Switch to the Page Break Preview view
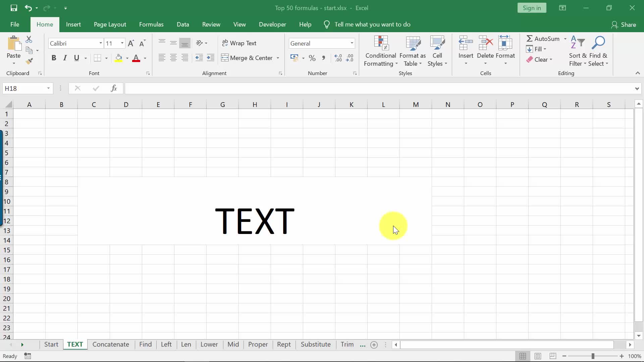This screenshot has height=362, width=644. tap(553, 356)
